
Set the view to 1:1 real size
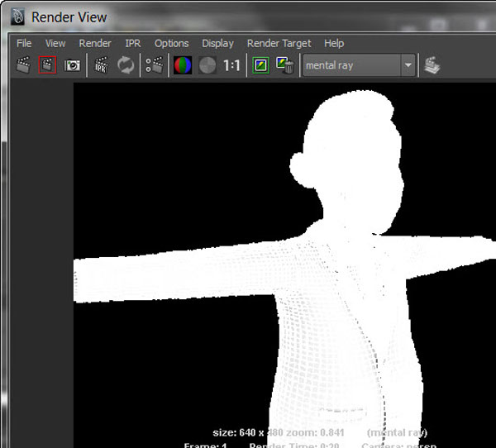point(232,65)
